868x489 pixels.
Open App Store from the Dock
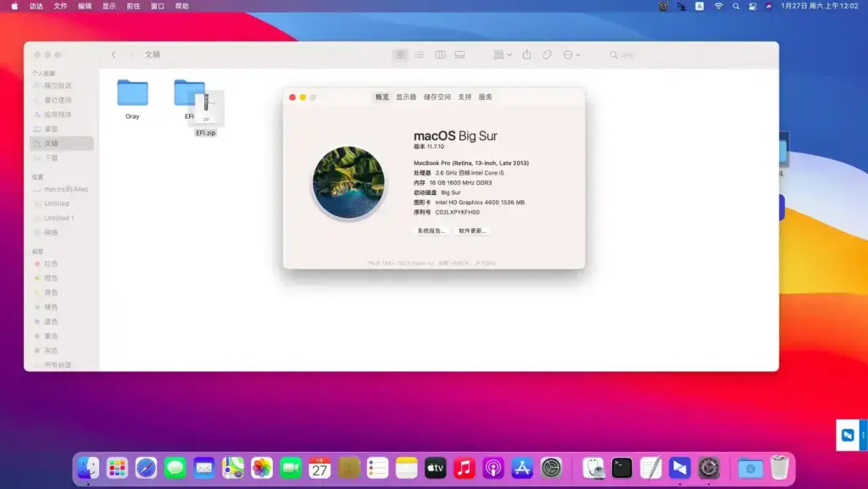pos(522,468)
